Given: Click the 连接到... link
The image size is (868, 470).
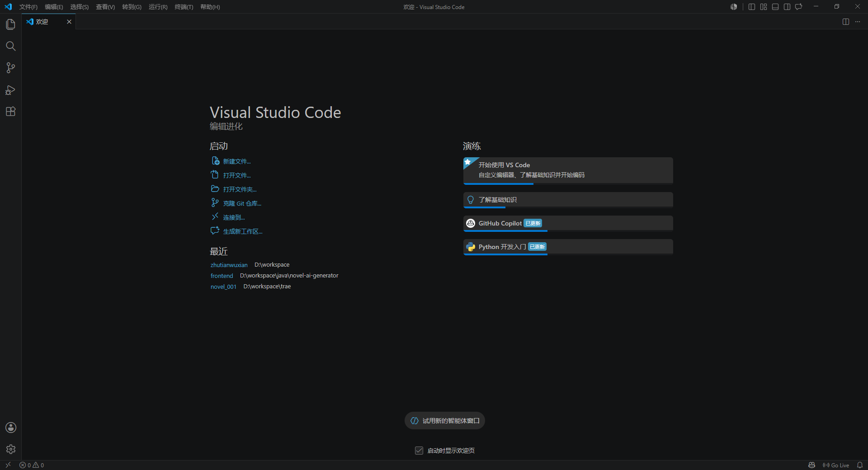Looking at the screenshot, I should (x=234, y=217).
